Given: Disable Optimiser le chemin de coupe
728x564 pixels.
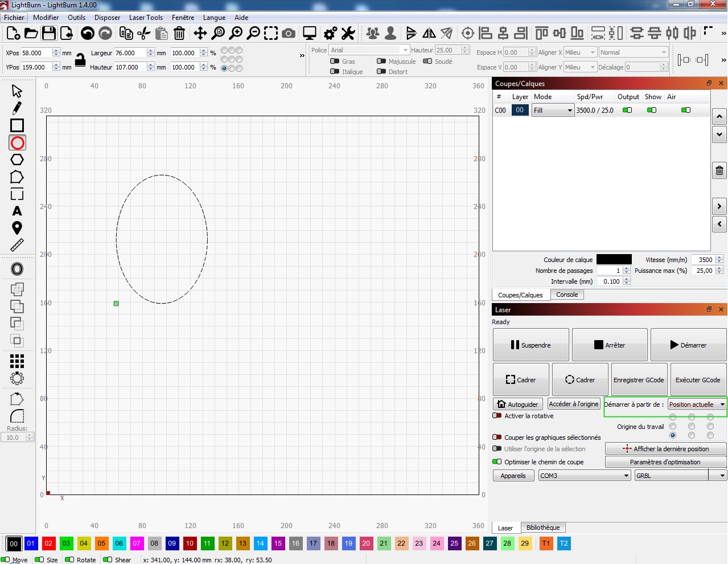Looking at the screenshot, I should [497, 461].
